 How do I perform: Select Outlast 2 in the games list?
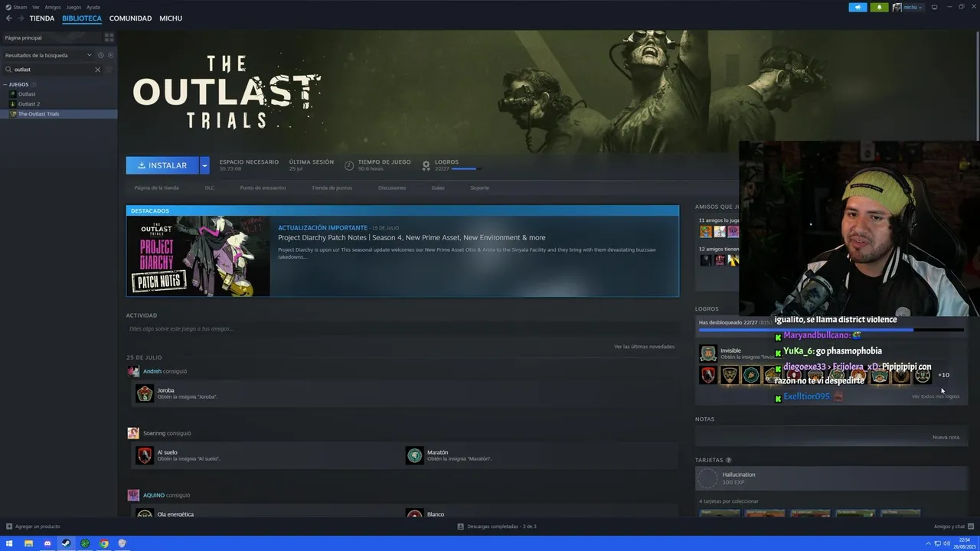click(x=29, y=104)
